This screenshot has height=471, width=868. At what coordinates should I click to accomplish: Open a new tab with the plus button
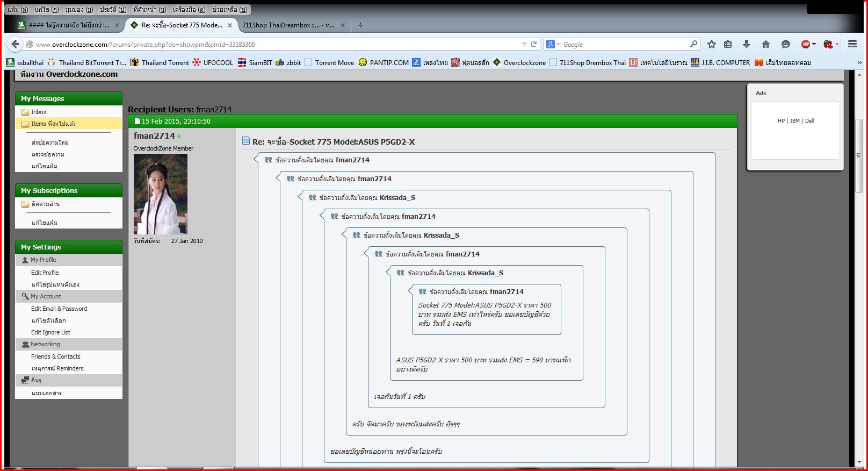(360, 25)
